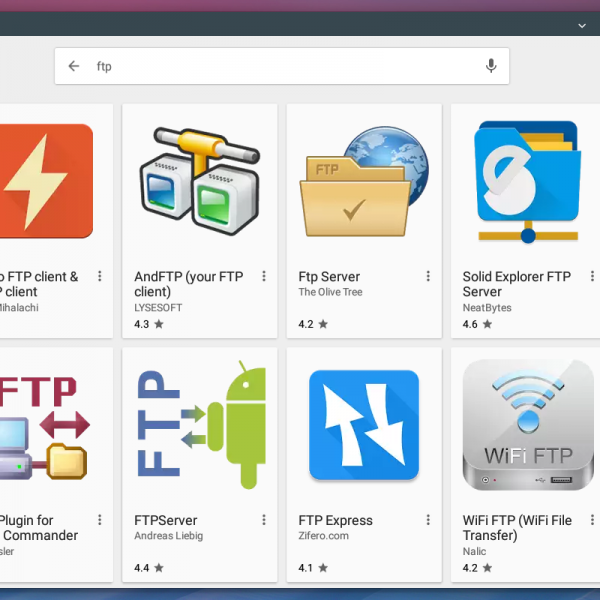Open the options menu for Ftp Server
The image size is (600, 600).
428,276
